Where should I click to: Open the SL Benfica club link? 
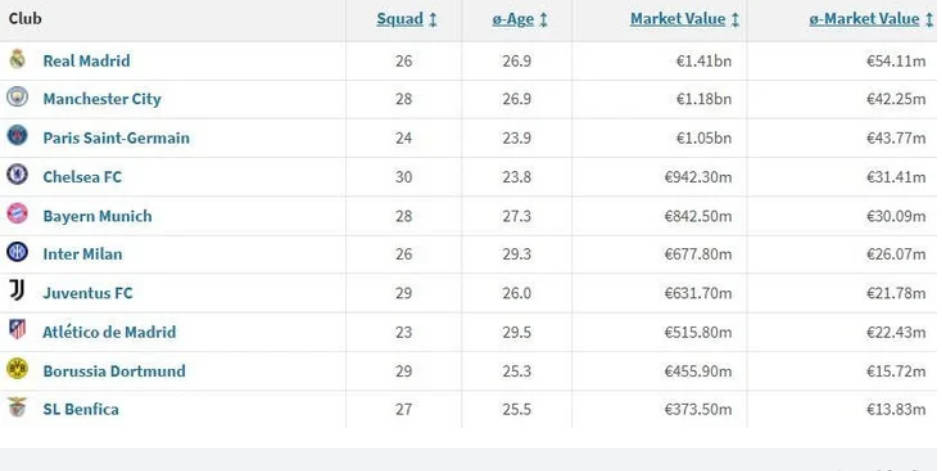pos(81,409)
